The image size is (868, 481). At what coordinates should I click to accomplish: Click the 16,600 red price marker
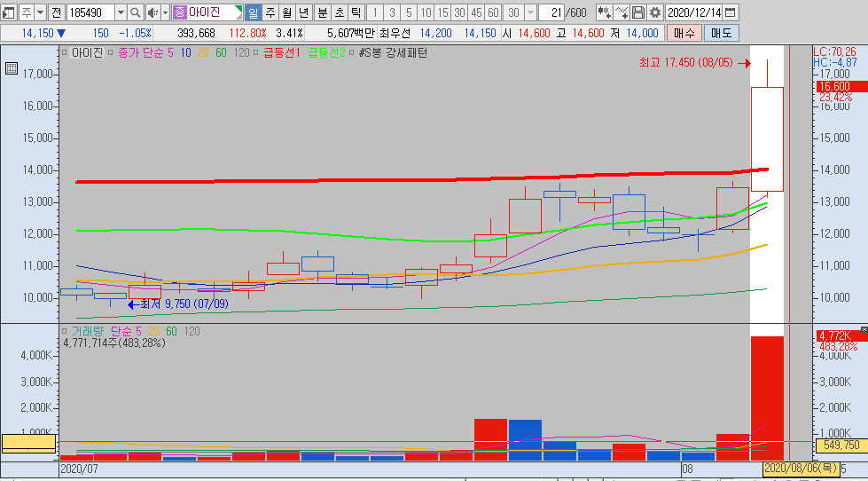pyautogui.click(x=841, y=86)
